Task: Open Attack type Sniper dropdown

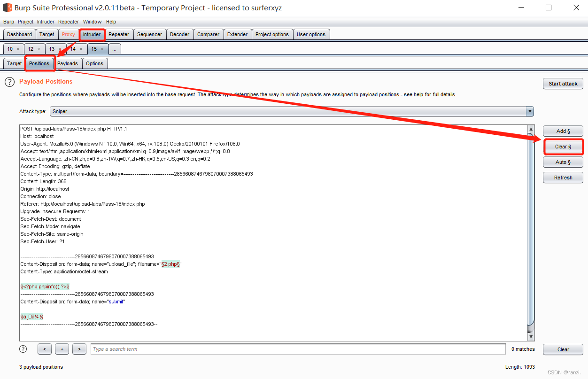Action: pyautogui.click(x=292, y=111)
